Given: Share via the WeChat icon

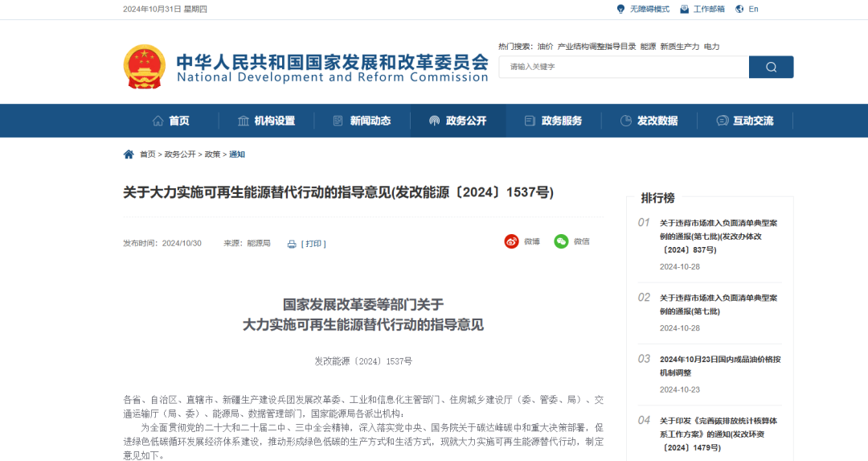Looking at the screenshot, I should [561, 241].
